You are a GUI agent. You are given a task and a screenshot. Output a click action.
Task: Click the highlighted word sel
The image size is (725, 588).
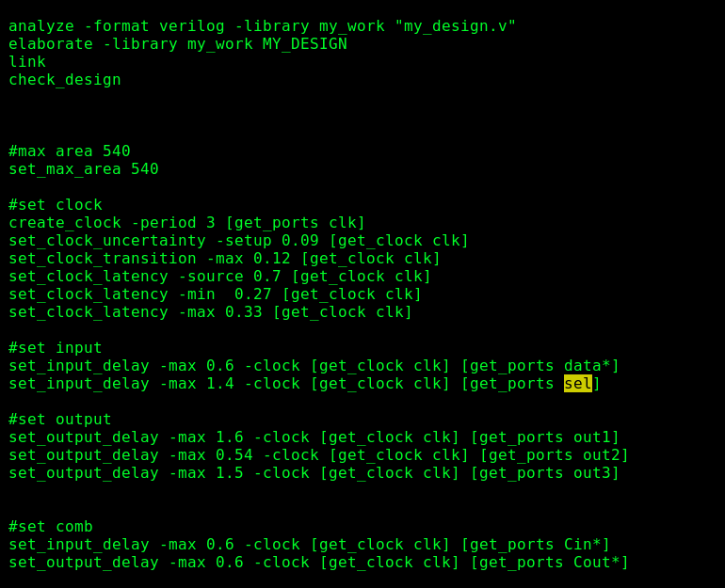(x=578, y=384)
